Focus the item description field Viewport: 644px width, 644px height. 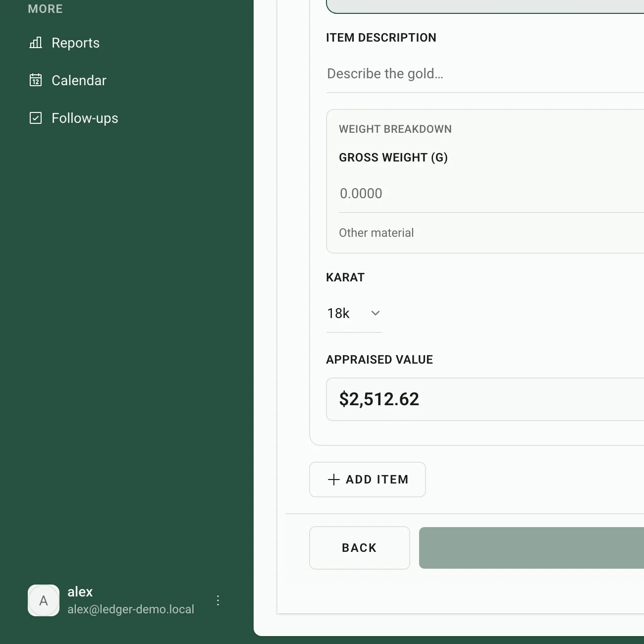(x=485, y=74)
